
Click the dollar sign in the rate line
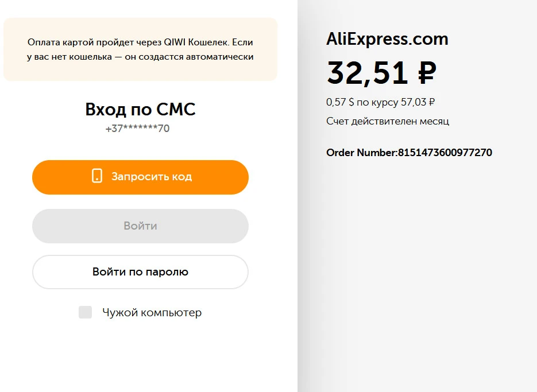click(x=351, y=102)
